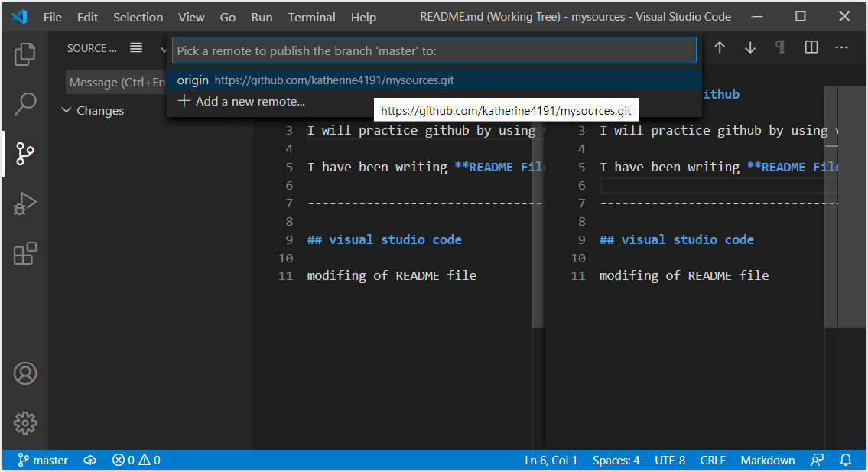
Task: Open the View menu
Action: click(x=191, y=17)
